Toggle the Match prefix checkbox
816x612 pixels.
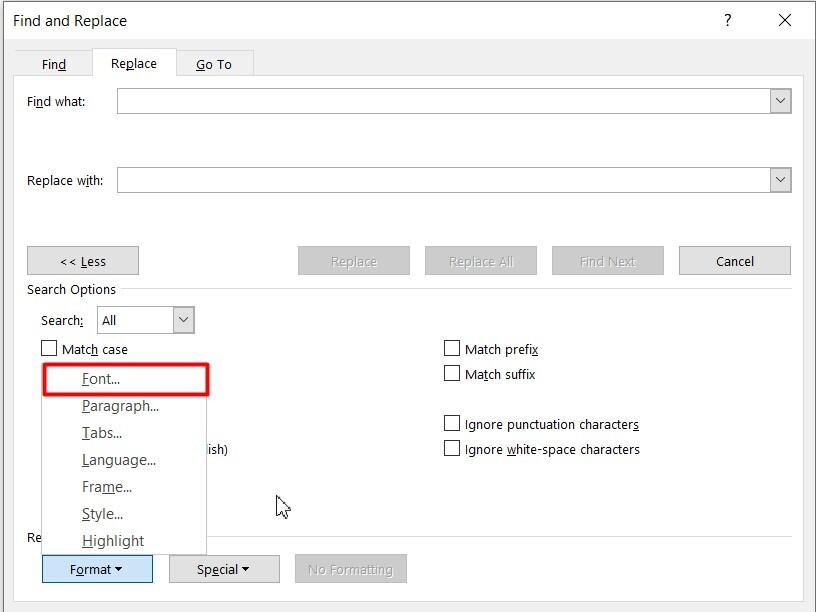pos(452,349)
